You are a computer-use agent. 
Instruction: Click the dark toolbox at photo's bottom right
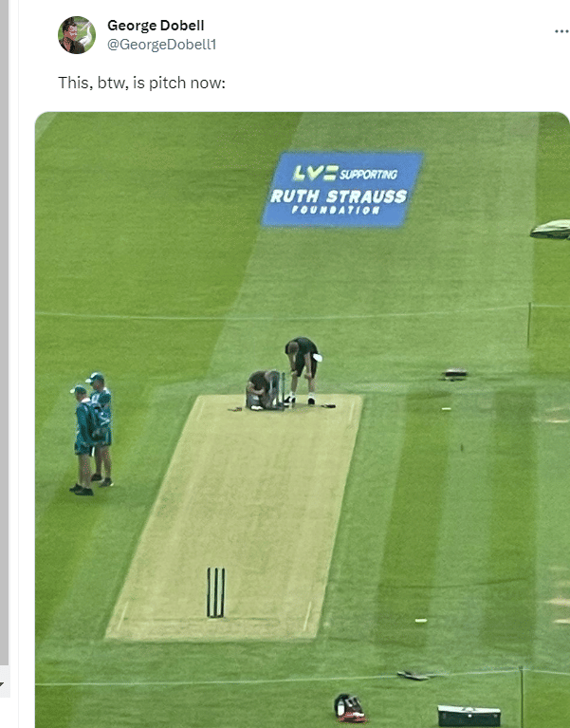point(469,716)
